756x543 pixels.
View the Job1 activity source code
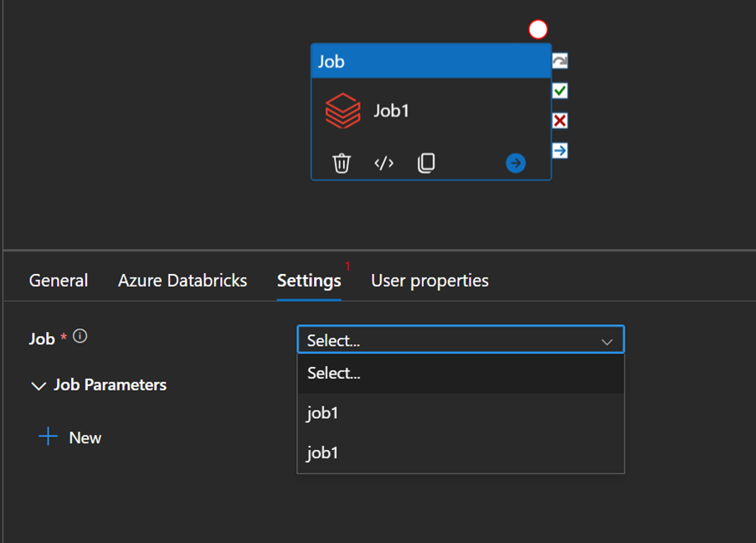coord(383,163)
